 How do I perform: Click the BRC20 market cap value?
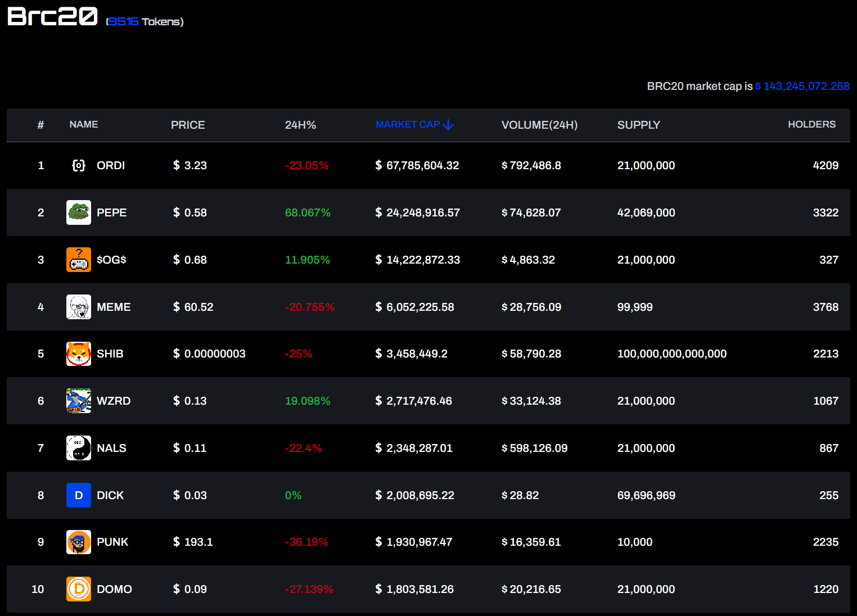(x=802, y=86)
